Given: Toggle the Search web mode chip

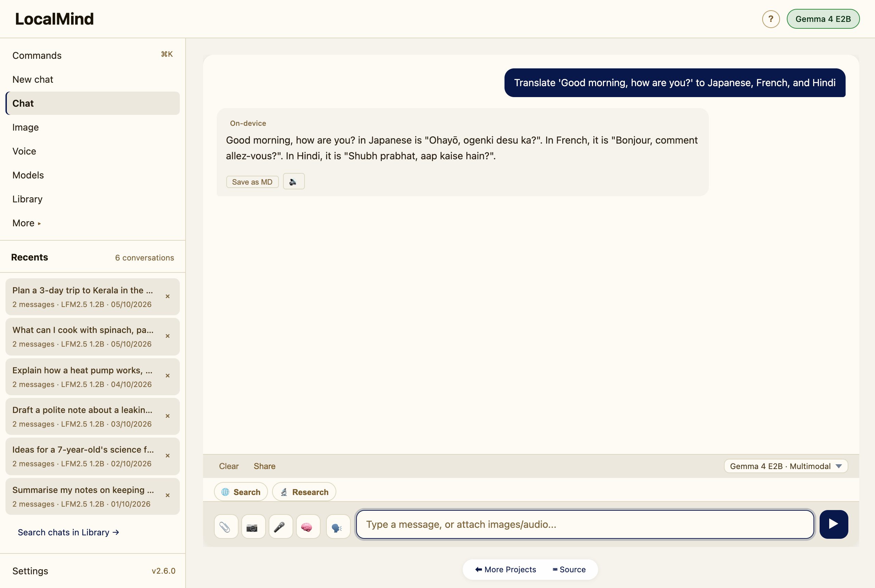Looking at the screenshot, I should (x=241, y=492).
